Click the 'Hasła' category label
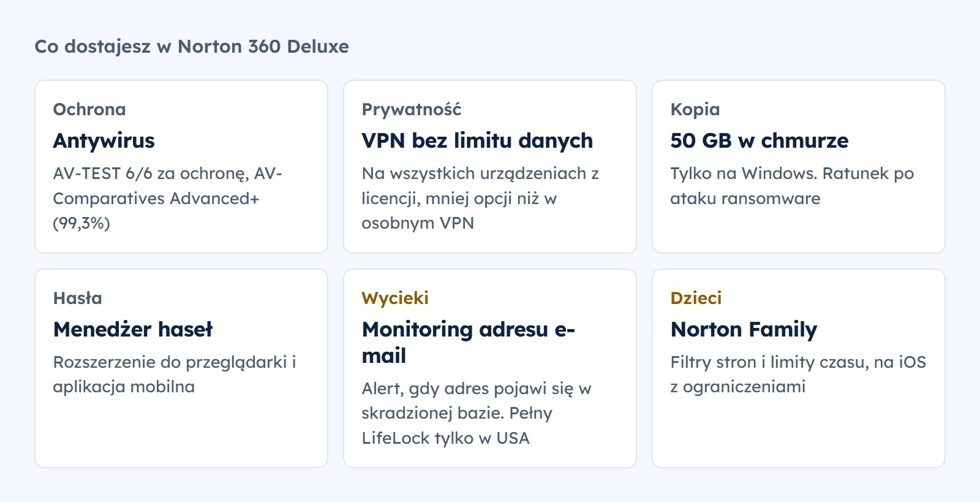 click(78, 298)
